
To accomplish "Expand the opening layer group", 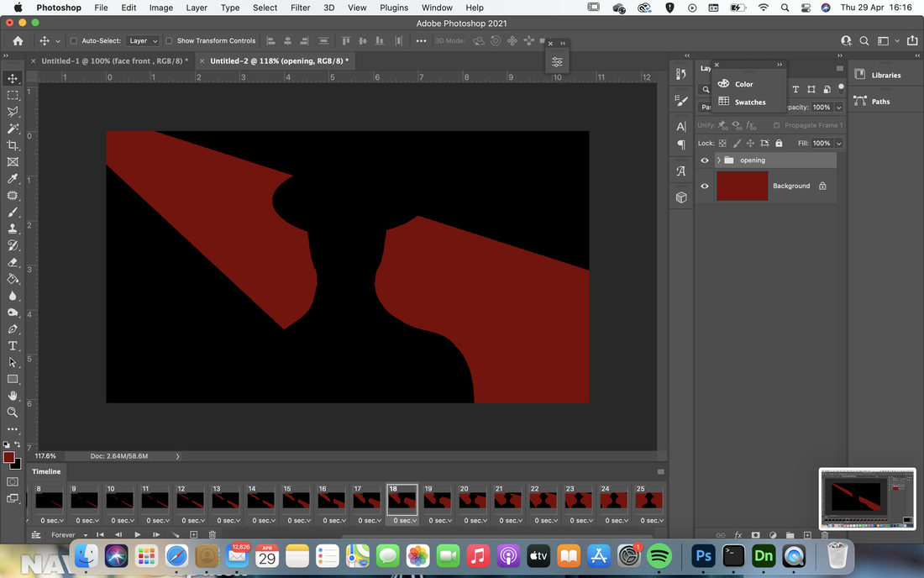I will point(718,160).
